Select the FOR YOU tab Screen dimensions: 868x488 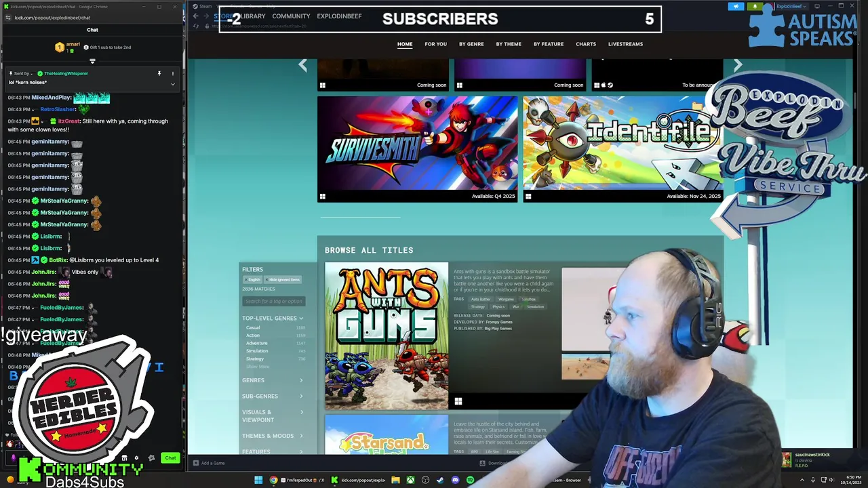[435, 44]
